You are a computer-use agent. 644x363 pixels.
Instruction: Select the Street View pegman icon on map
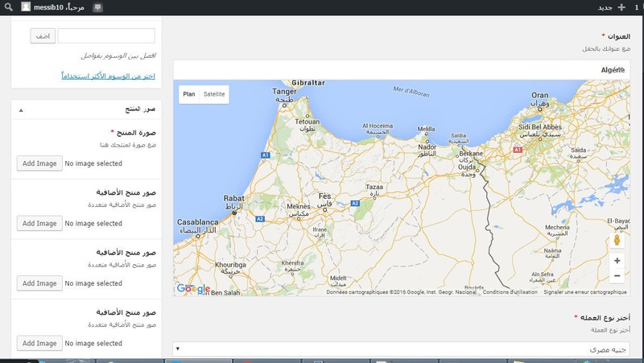(x=617, y=240)
